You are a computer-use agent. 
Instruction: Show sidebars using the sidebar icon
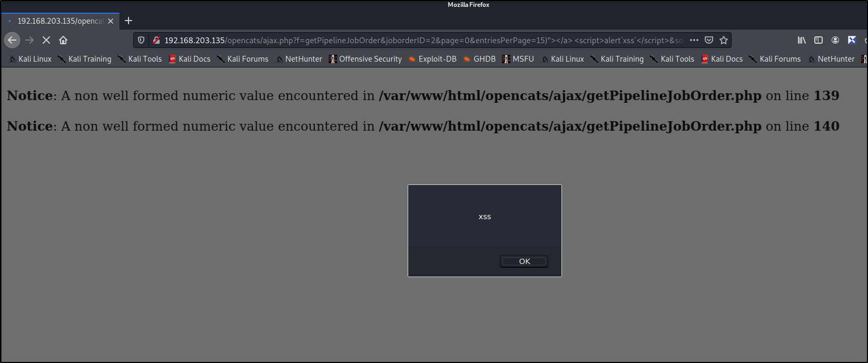click(818, 40)
